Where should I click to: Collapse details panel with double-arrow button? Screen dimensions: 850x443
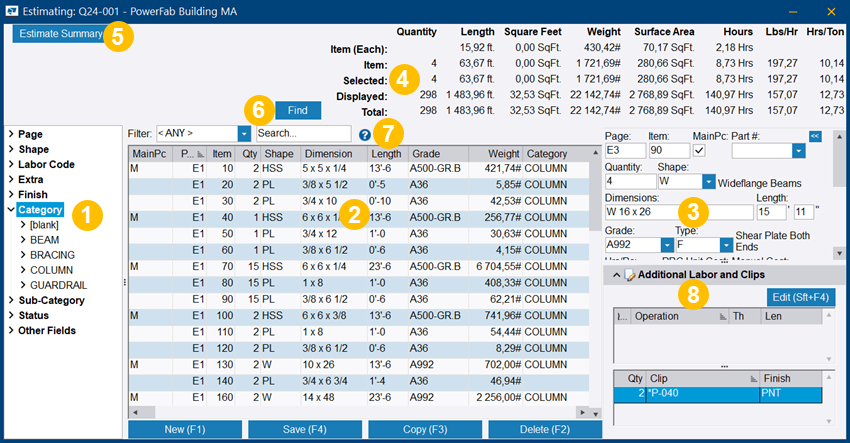(815, 136)
